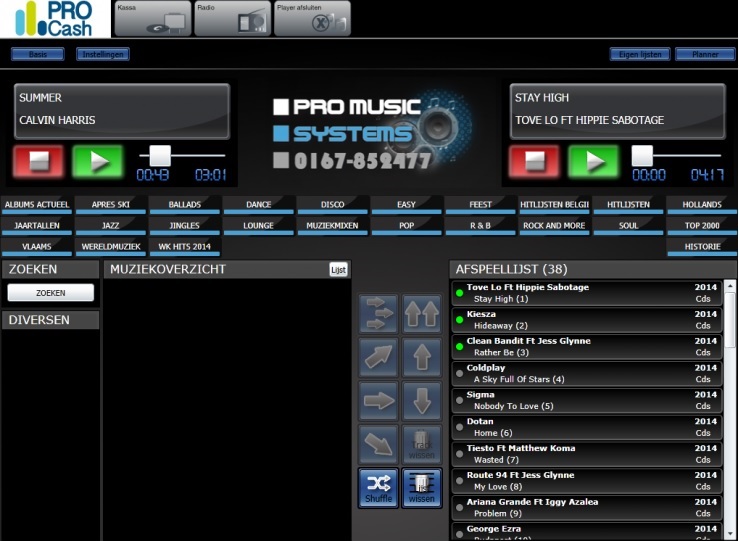Viewport: 739px width, 541px height.
Task: Open the Basis tab
Action: pos(38,54)
